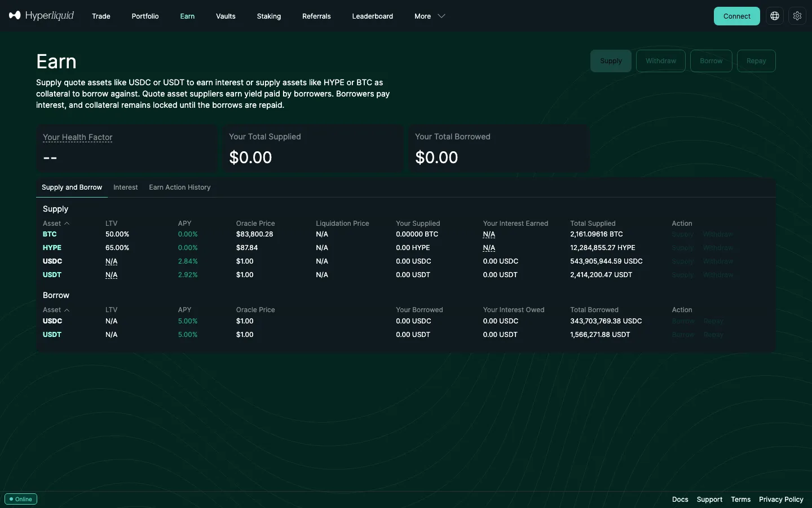The height and width of the screenshot is (508, 812).
Task: Click the 2.92% USDT supply APY
Action: click(x=188, y=275)
